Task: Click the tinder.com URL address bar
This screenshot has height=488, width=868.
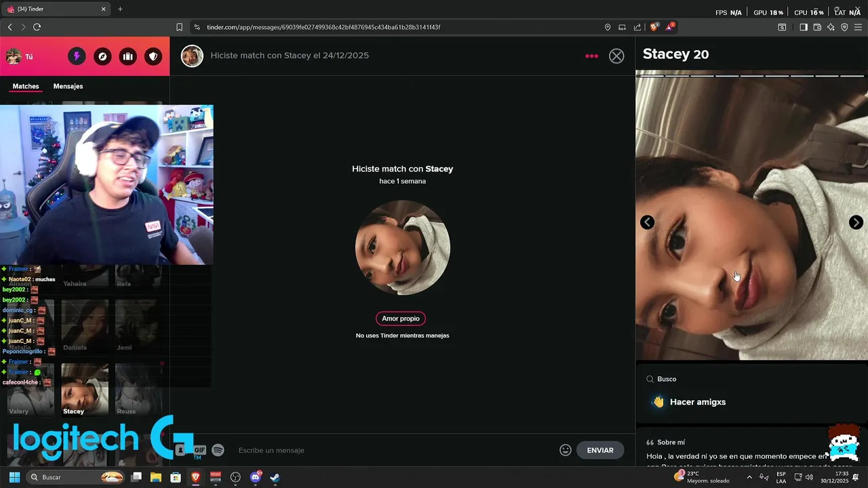Action: (x=323, y=27)
